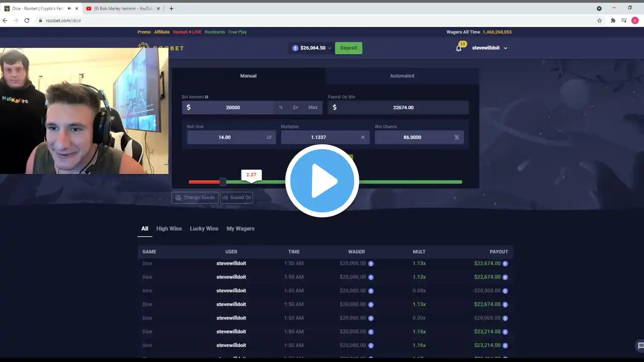This screenshot has width=644, height=362.
Task: Click the GAME column header
Action: coord(149,252)
